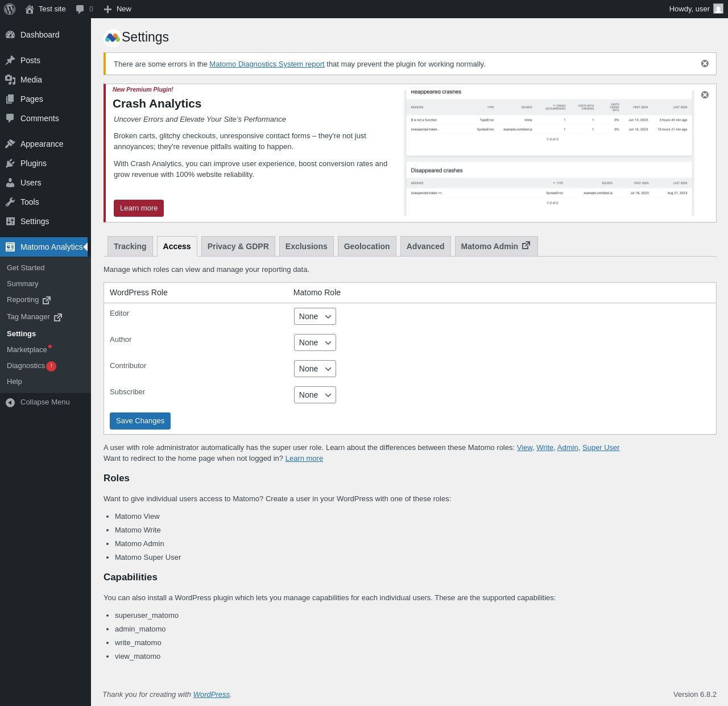The height and width of the screenshot is (706, 728).
Task: Click external link icon on Matomo Admin tab
Action: tap(526, 245)
